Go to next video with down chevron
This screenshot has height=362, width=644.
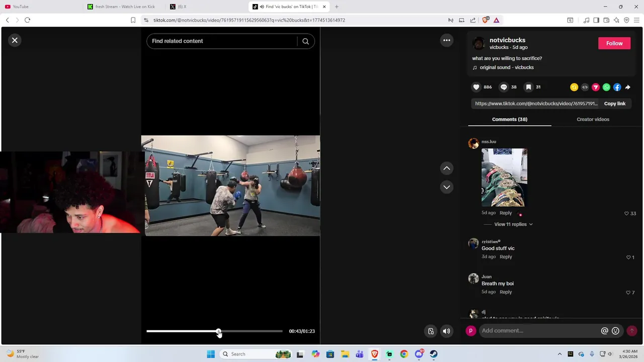(x=446, y=187)
